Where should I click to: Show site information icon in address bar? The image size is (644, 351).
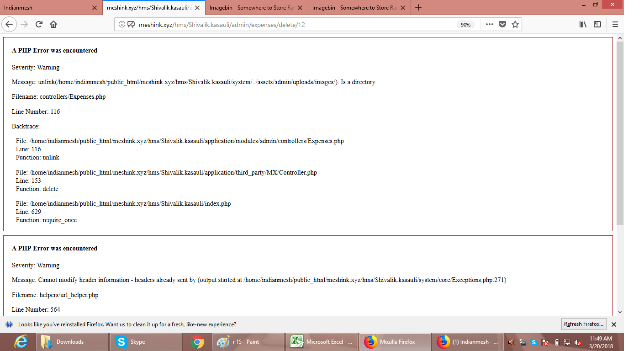click(x=122, y=25)
